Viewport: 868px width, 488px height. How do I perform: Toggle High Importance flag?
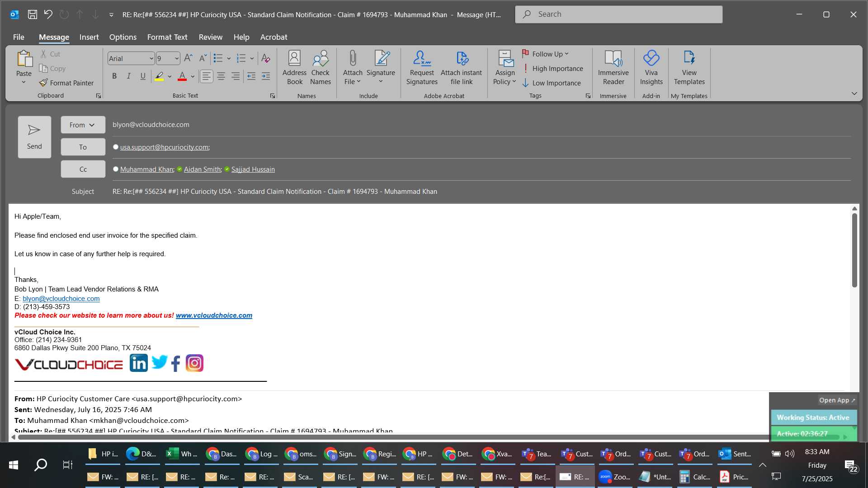552,68
